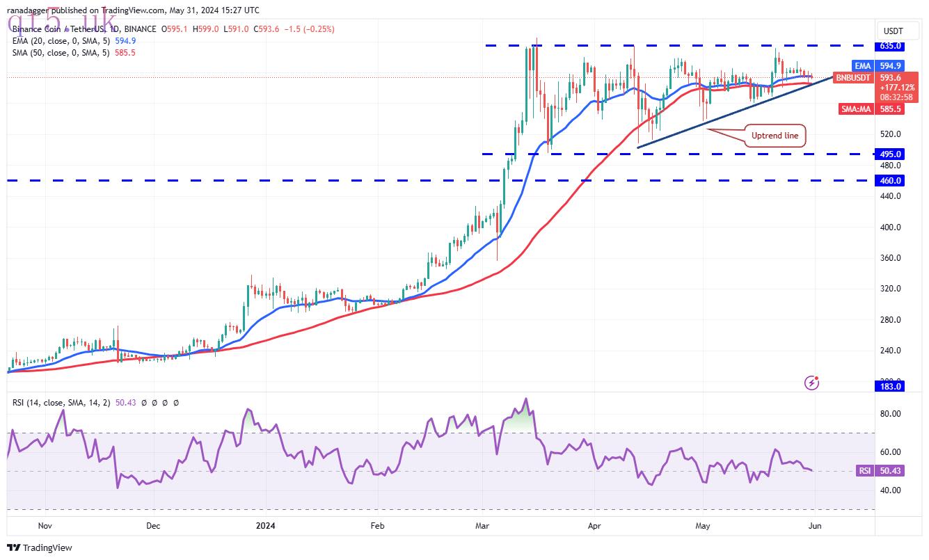Click the 440.0 price axis value
The image size is (929, 560).
click(892, 196)
